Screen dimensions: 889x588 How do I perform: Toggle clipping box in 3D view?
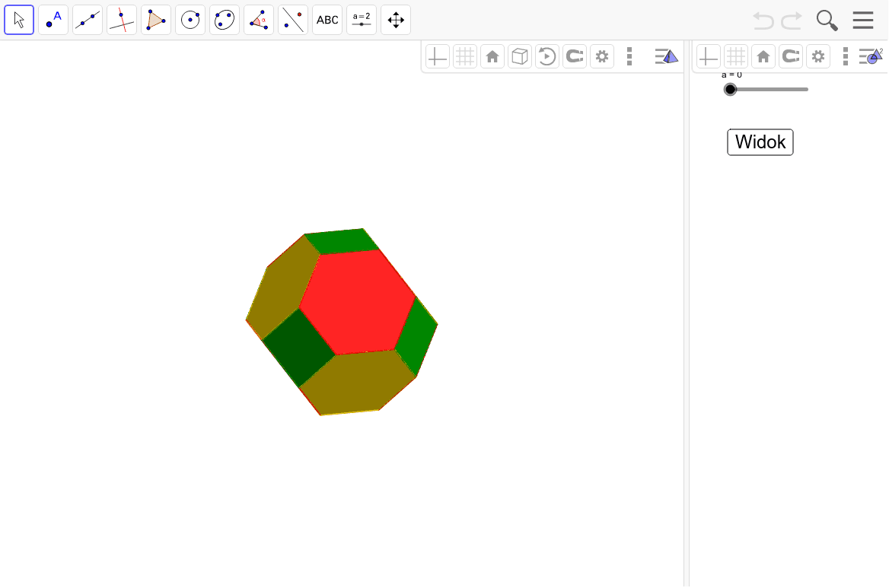520,56
